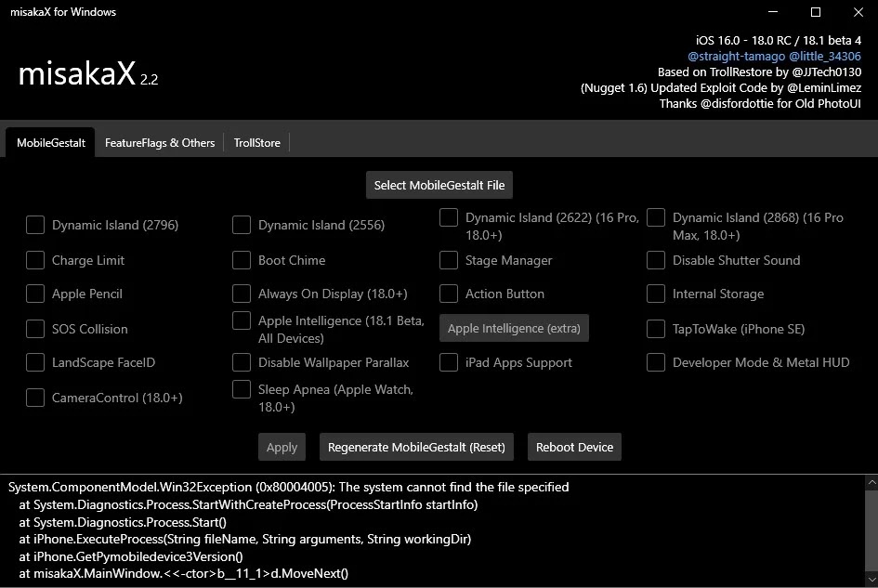Enable Apple Intelligence (18.1 Beta) checkbox
Screen dimensions: 878x588
[x=242, y=320]
